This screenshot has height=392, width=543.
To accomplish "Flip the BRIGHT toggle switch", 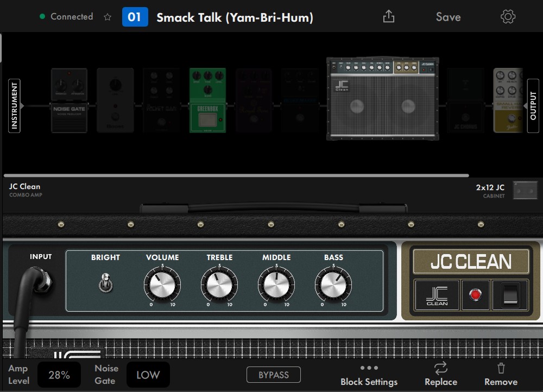I will [x=106, y=283].
